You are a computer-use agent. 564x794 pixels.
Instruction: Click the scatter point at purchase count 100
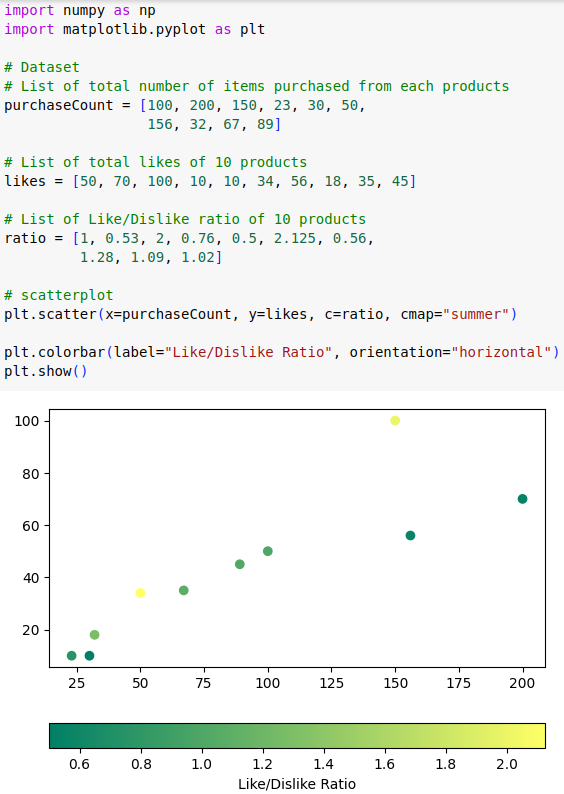268,551
